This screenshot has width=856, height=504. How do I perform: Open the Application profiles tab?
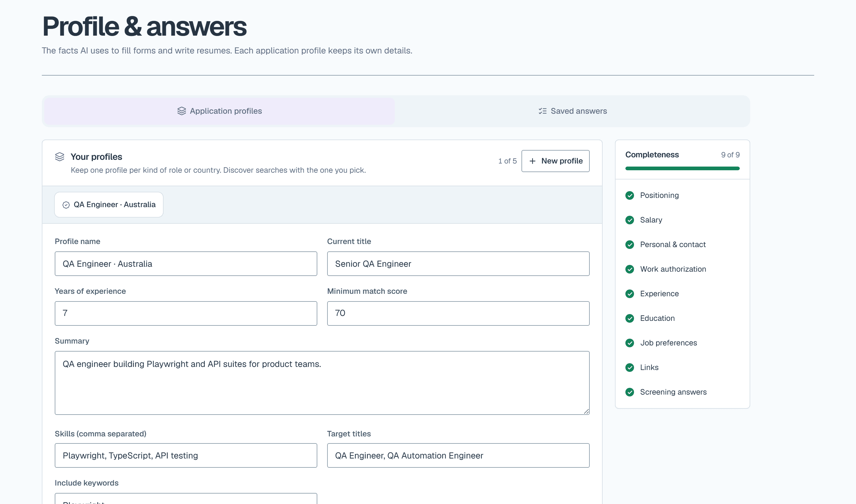tap(220, 111)
